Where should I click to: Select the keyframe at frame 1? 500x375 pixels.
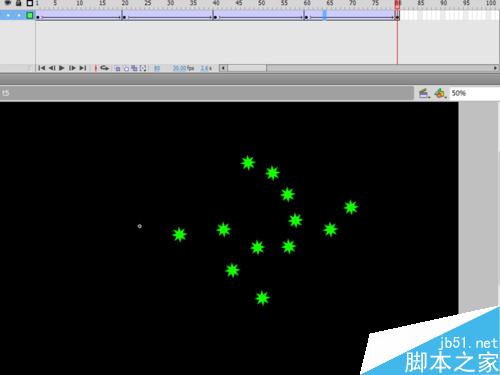tap(38, 16)
